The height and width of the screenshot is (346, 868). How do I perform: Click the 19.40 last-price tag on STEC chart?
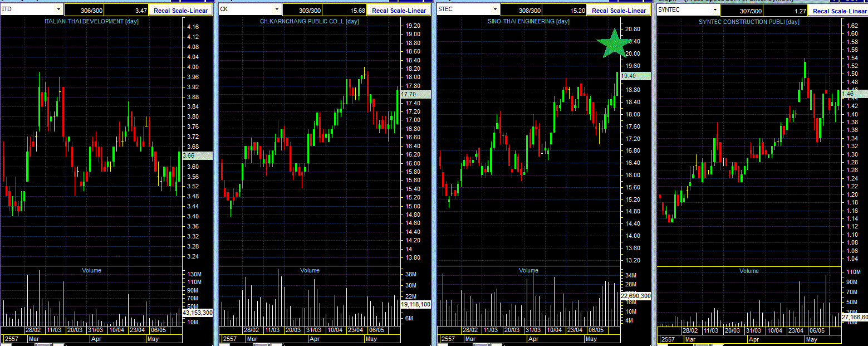(635, 76)
